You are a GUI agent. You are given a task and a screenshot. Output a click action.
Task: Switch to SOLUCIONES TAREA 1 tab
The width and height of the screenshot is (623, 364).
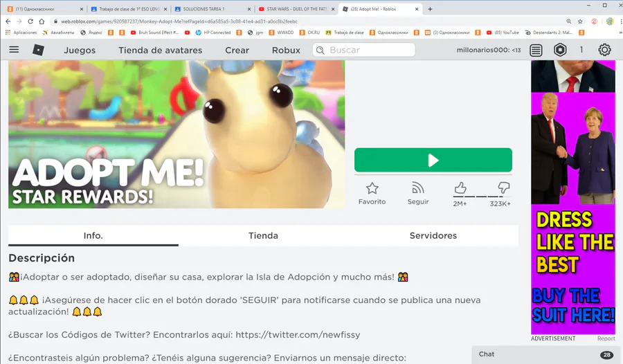click(211, 9)
